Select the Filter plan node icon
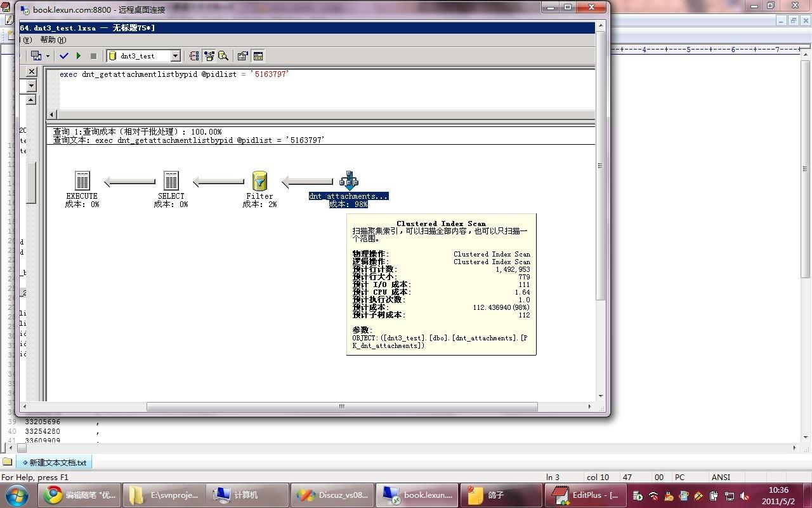 click(x=259, y=181)
